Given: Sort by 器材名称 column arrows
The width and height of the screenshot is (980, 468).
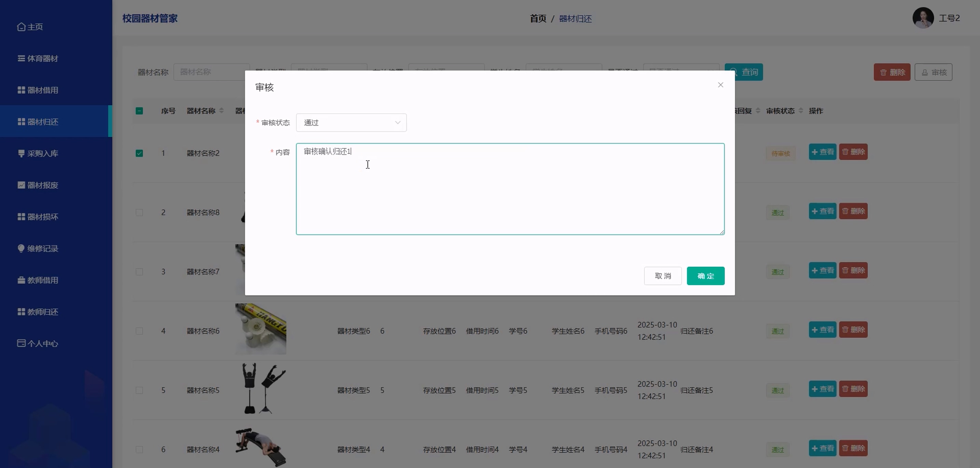Looking at the screenshot, I should pyautogui.click(x=221, y=111).
